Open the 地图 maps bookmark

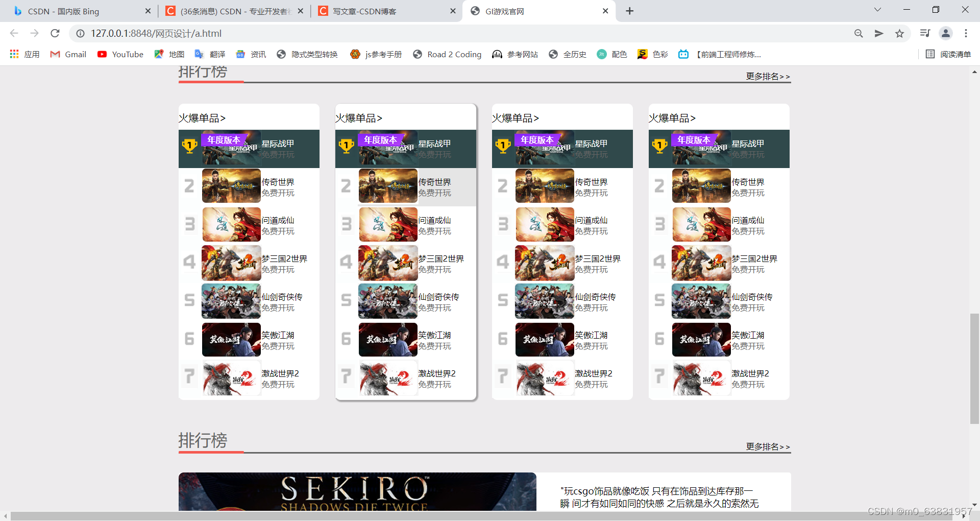(169, 54)
